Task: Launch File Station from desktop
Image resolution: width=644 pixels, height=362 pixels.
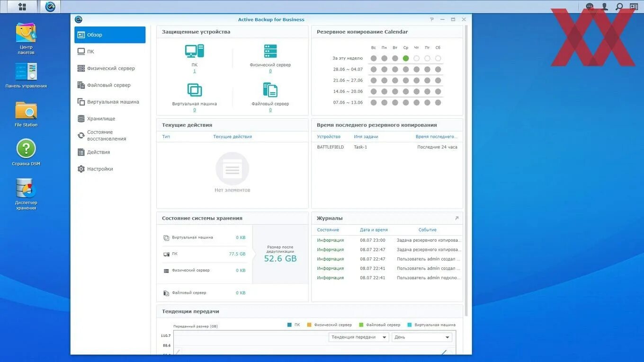Action: pos(26,114)
